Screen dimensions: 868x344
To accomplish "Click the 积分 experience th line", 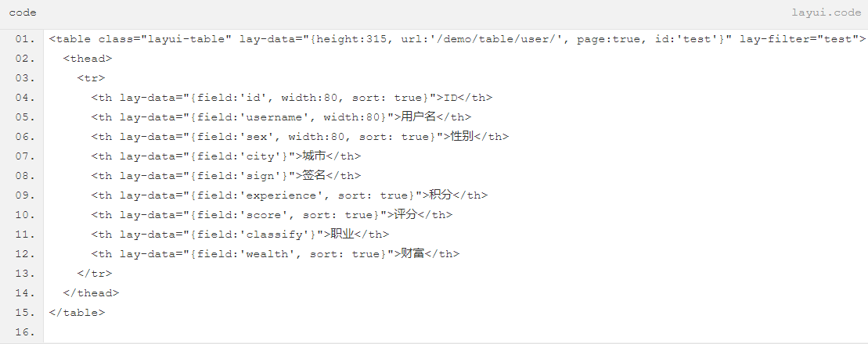I will [x=290, y=195].
